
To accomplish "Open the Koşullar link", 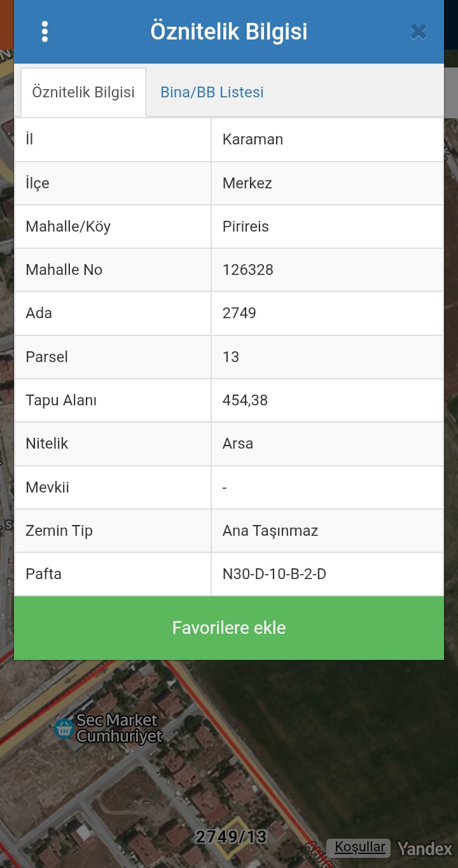I will click(x=359, y=848).
